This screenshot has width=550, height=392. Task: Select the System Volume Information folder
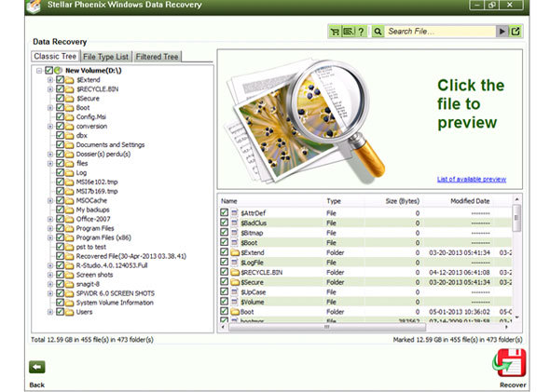point(115,303)
